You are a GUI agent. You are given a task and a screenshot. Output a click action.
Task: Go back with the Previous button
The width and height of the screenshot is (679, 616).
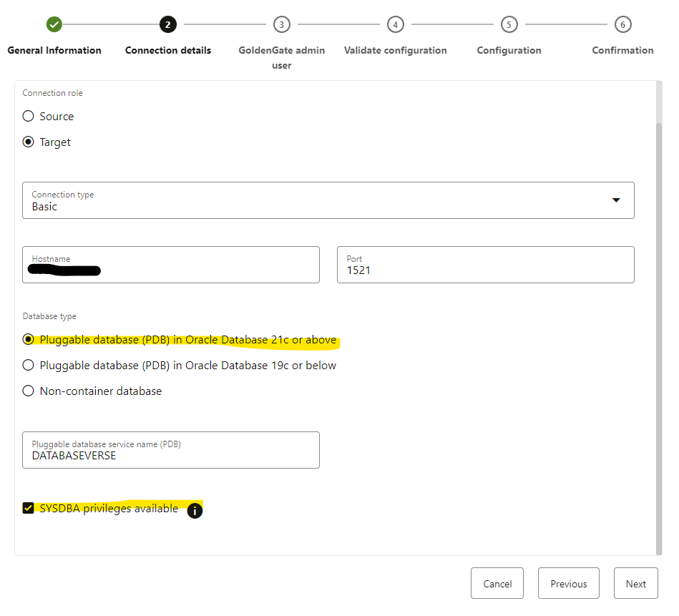point(569,584)
